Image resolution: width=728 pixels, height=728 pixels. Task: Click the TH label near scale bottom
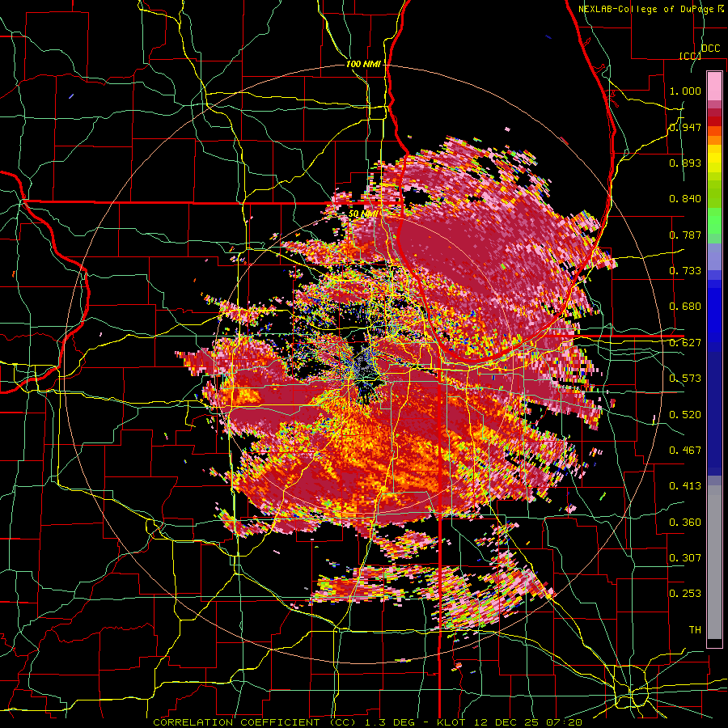click(x=695, y=630)
